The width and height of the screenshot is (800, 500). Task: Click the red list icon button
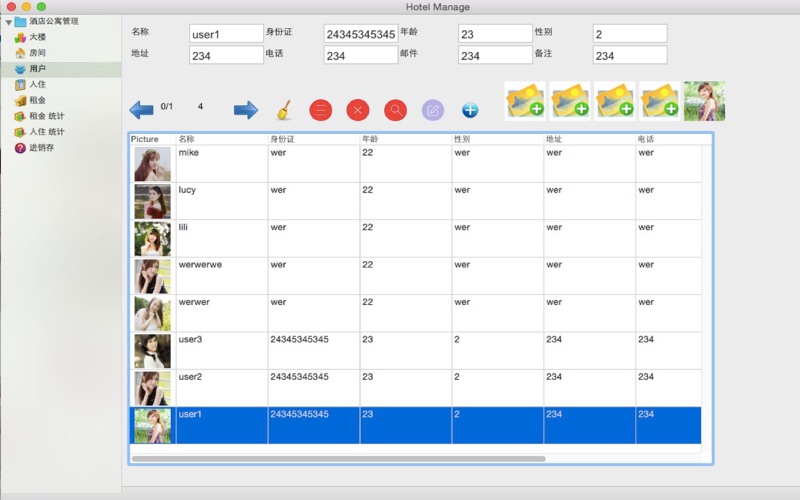[321, 110]
